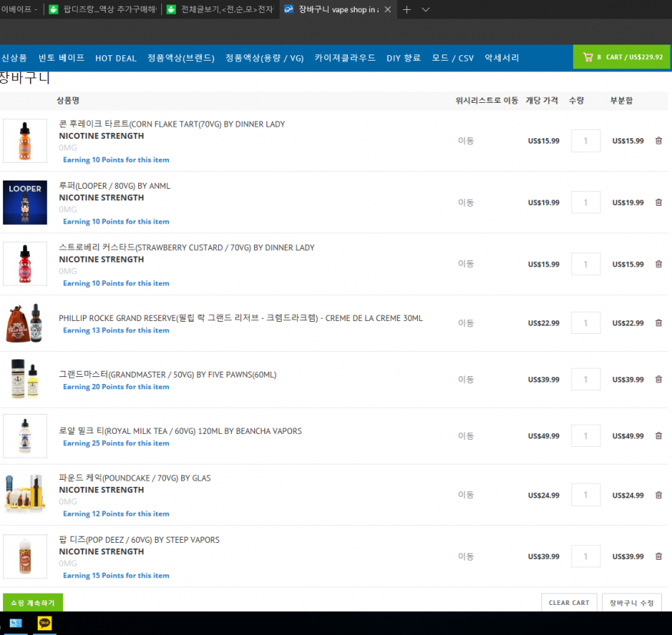Move Grandmaster to wishlist via 이동
The image size is (672, 635).
tap(466, 379)
